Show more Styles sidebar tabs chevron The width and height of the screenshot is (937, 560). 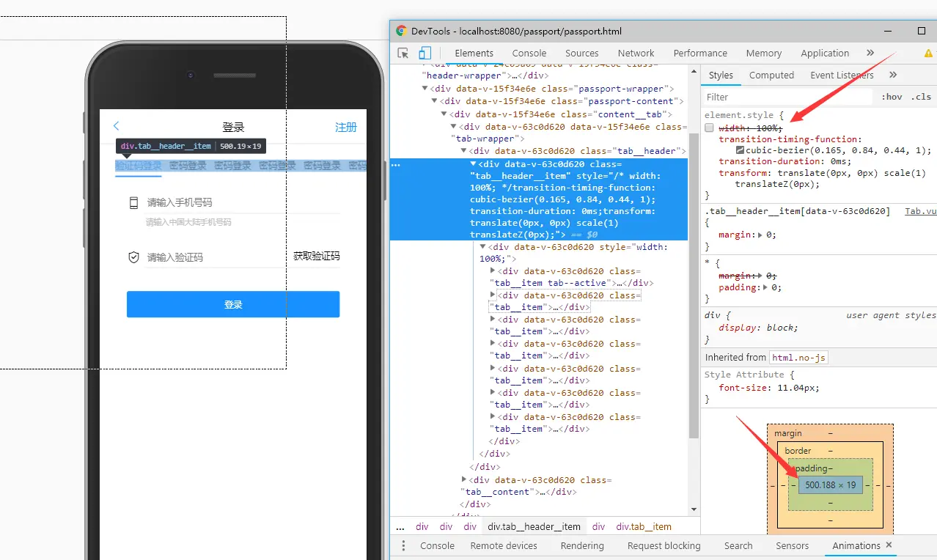pos(893,75)
